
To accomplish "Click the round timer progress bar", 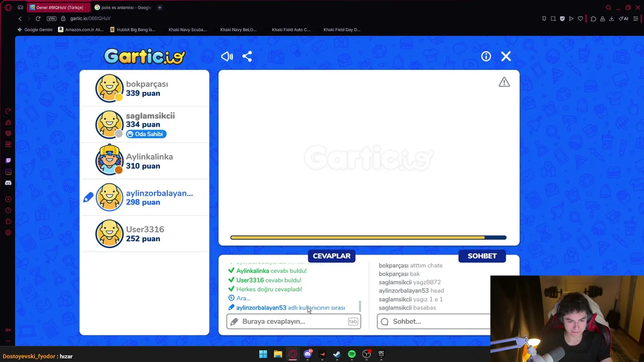I will tap(368, 238).
